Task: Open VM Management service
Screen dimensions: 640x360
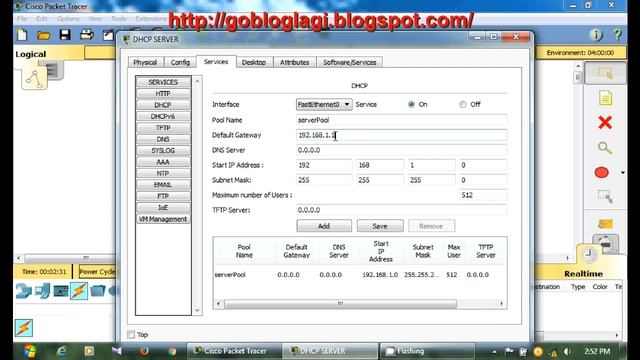Action: [163, 219]
